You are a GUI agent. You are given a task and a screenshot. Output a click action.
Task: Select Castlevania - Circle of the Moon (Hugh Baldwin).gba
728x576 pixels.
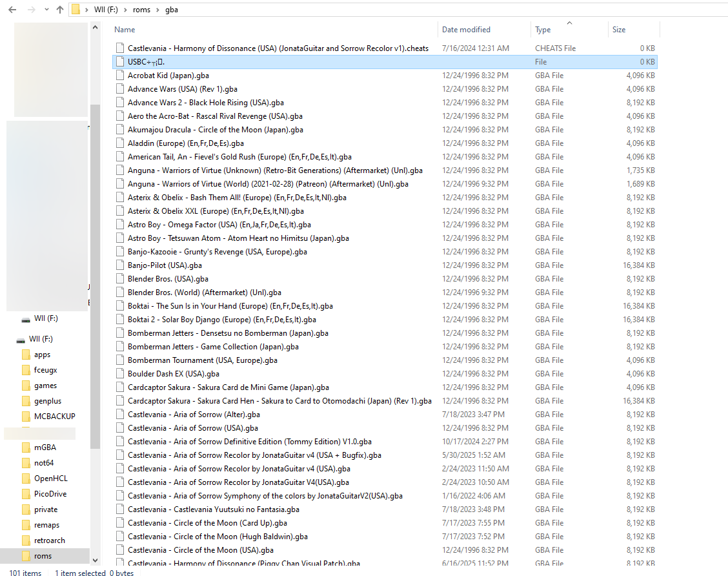point(217,537)
